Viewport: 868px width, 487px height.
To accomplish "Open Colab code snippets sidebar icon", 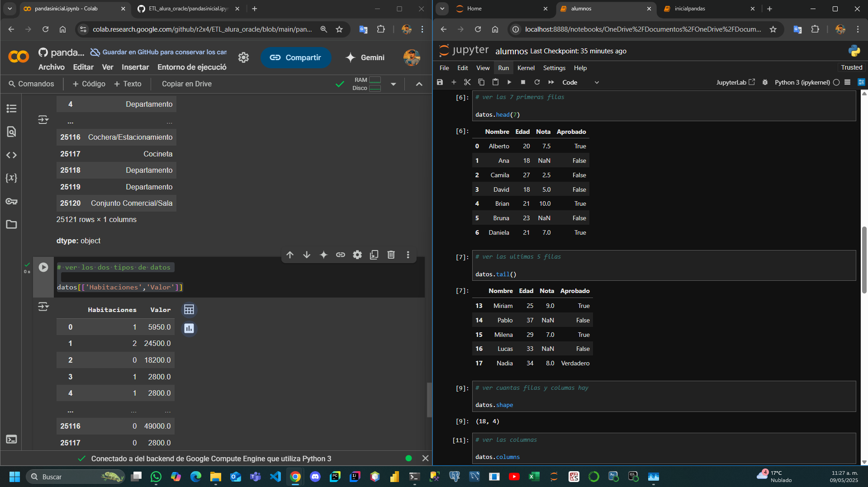I will [x=11, y=155].
